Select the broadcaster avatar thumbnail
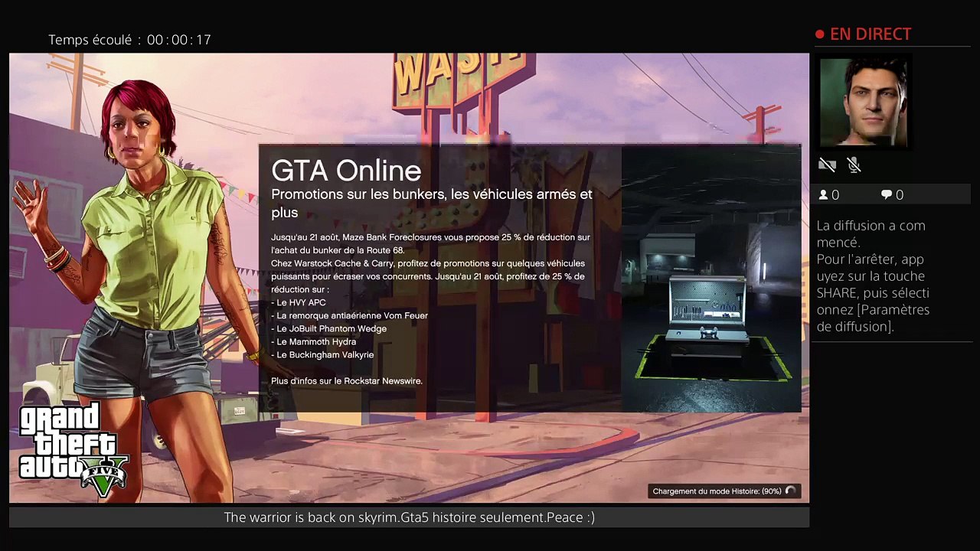The height and width of the screenshot is (551, 980). tap(864, 103)
